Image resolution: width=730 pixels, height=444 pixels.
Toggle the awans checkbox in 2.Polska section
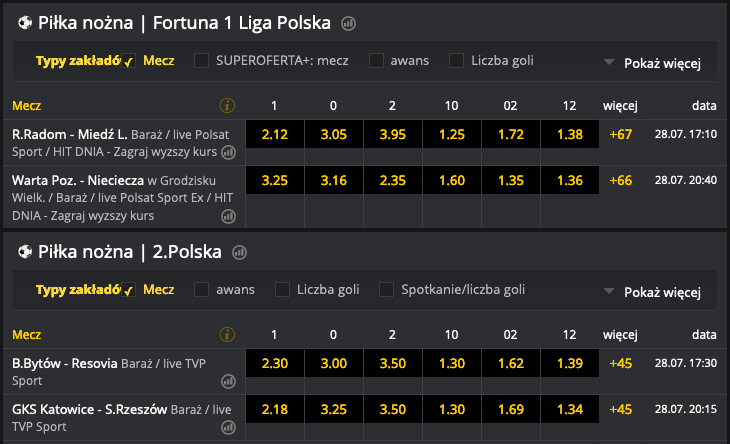tap(202, 290)
